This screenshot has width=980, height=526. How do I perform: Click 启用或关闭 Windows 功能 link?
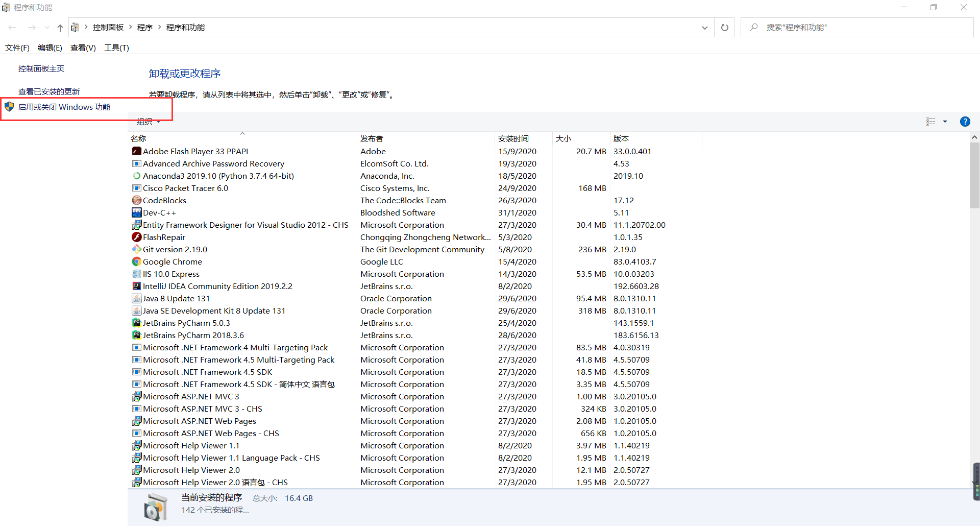click(64, 107)
